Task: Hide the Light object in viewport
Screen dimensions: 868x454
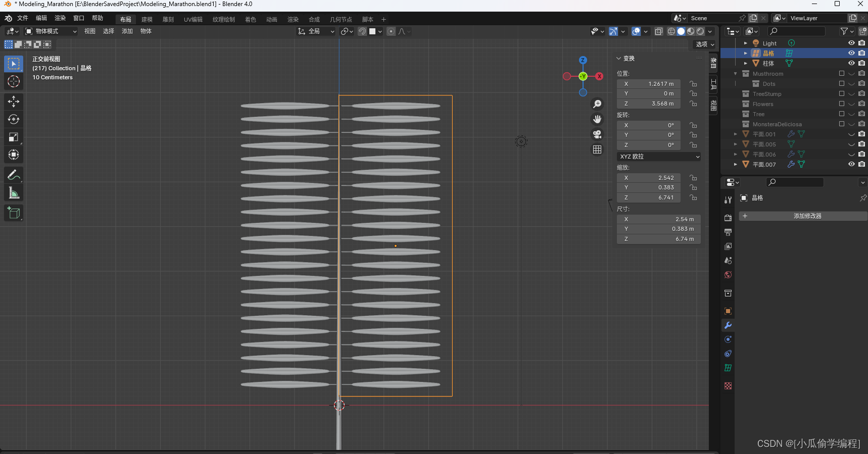Action: point(851,43)
